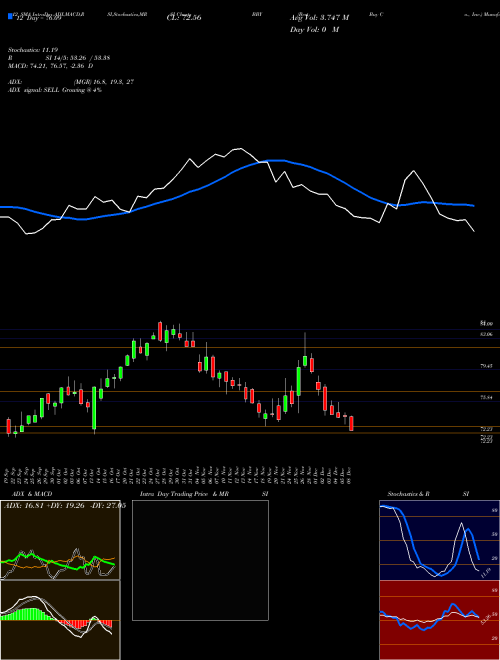Click the 'CL: 72.56' closing price text
This screenshot has height=660, width=500.
pos(184,18)
